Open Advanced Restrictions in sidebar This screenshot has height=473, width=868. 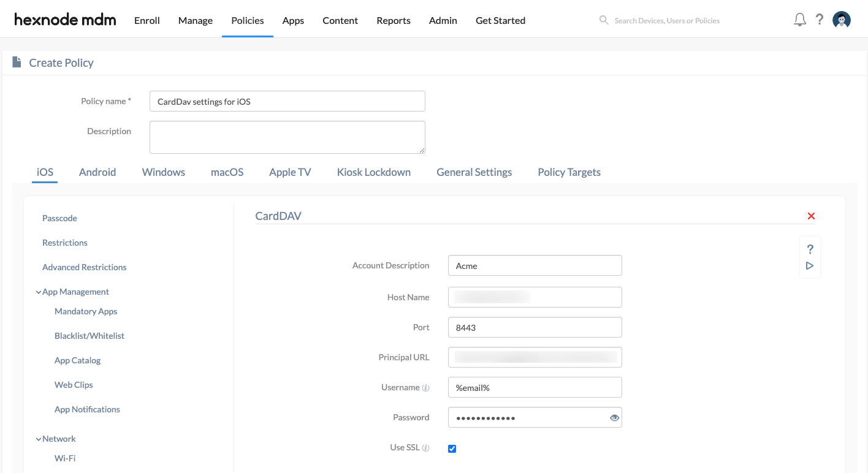(85, 267)
